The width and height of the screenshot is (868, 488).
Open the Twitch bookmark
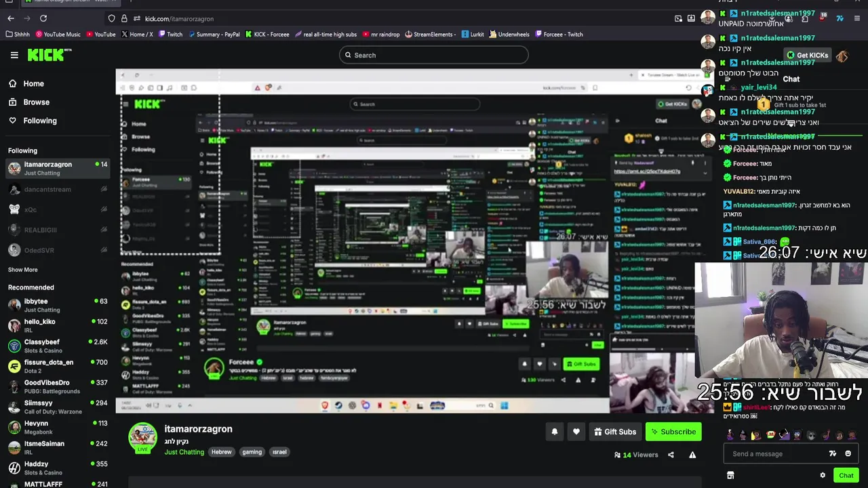170,35
